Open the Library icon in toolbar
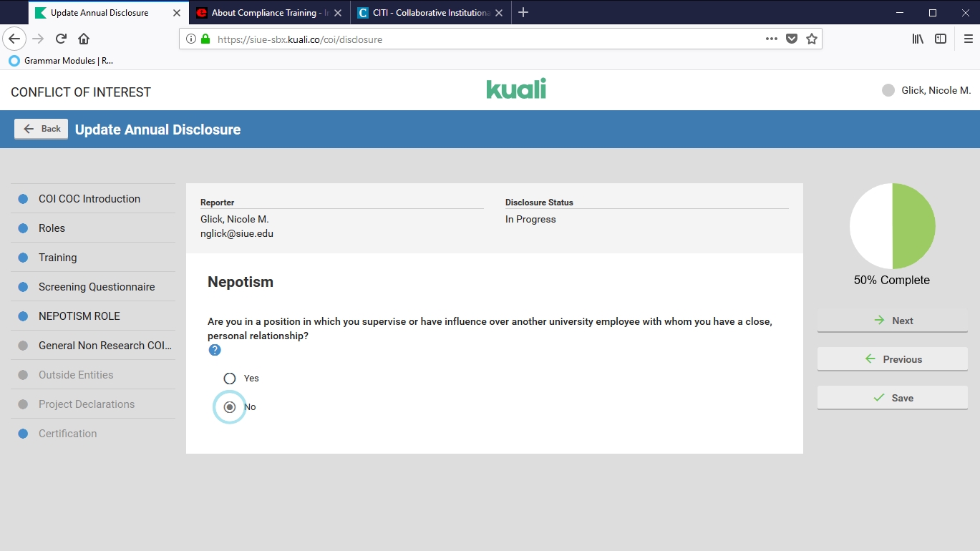Image resolution: width=980 pixels, height=551 pixels. coord(918,39)
